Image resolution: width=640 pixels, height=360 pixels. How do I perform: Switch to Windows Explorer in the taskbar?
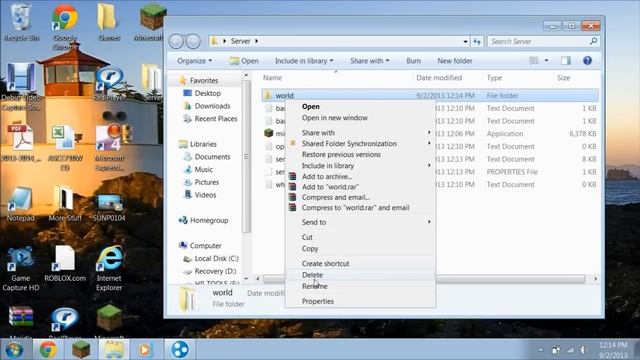[114, 350]
